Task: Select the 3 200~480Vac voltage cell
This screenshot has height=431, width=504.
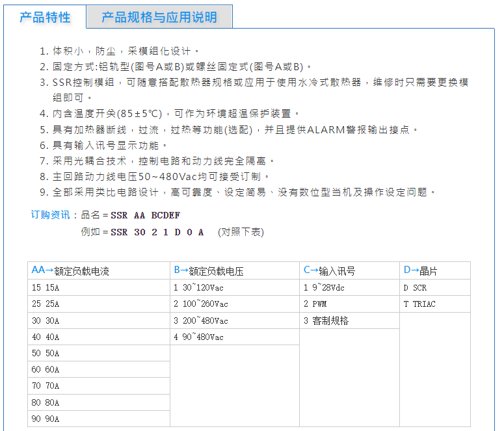Action: pyautogui.click(x=235, y=320)
